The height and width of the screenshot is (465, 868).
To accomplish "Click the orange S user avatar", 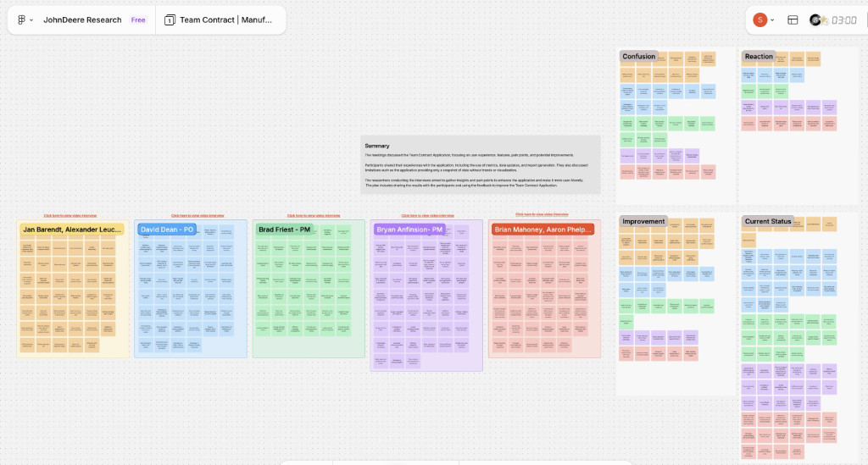I will pos(760,20).
